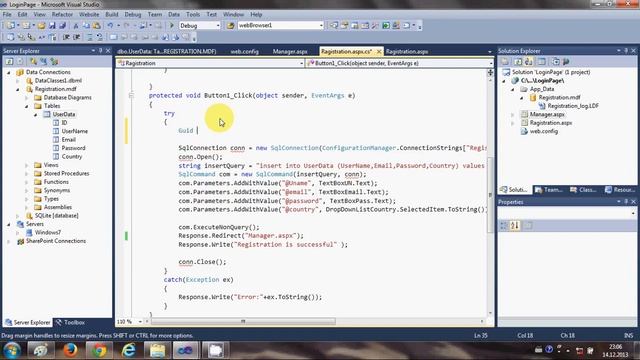Image resolution: width=640 pixels, height=360 pixels.
Task: Click the Open File toolbar icon
Action: point(41,25)
